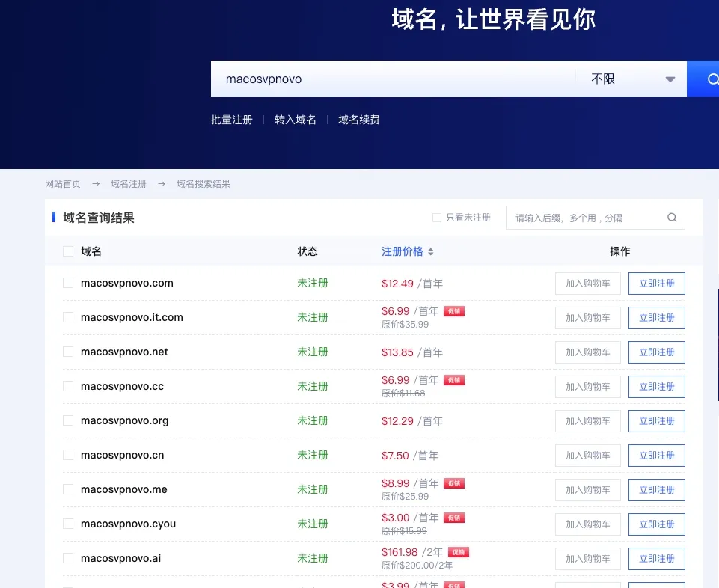Click 促销 badge on macosvpnovo.cyou row
Image resolution: width=719 pixels, height=588 pixels.
(454, 518)
